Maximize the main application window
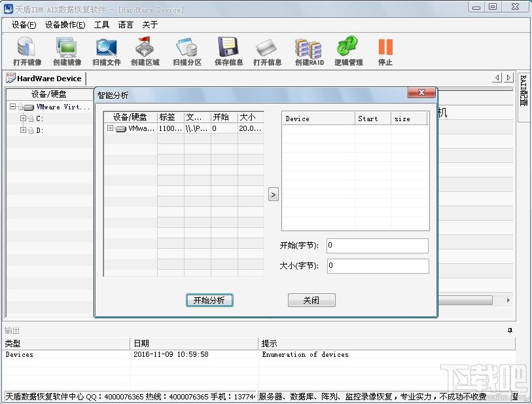532x404 pixels. coord(493,7)
